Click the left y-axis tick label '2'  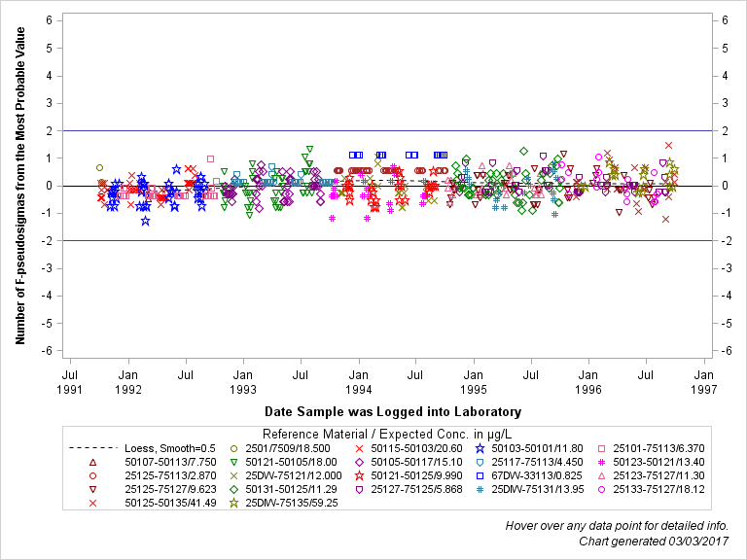49,130
